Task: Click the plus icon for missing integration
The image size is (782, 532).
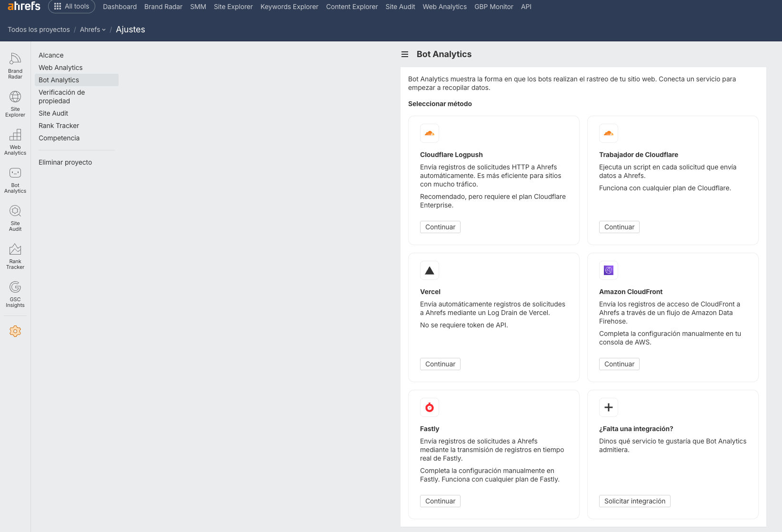Action: coord(609,407)
